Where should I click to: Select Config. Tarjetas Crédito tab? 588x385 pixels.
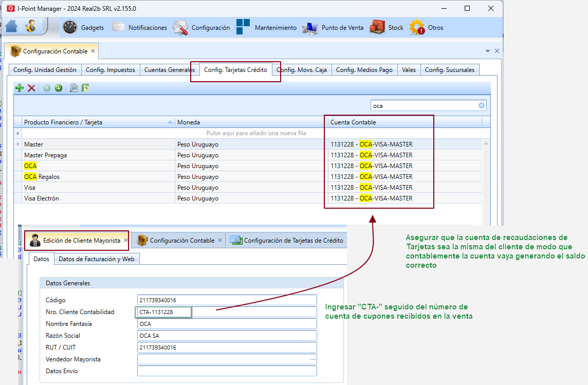(235, 70)
